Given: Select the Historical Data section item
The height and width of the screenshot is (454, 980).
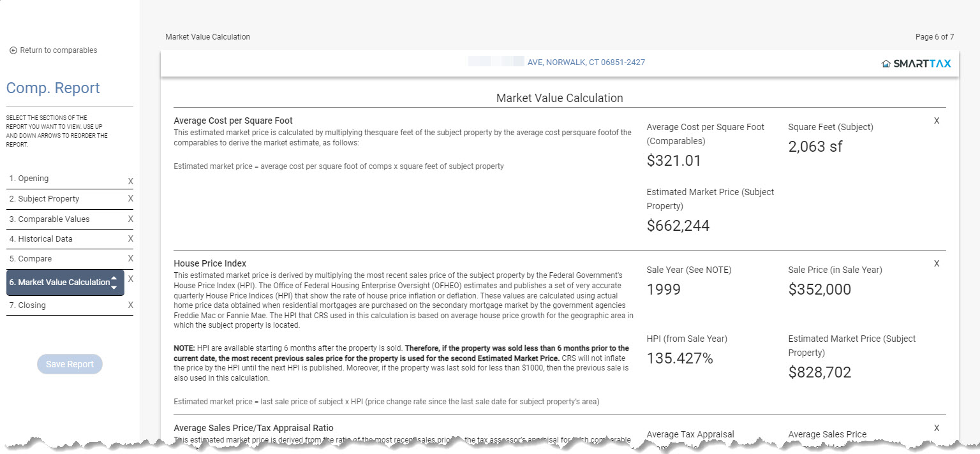Looking at the screenshot, I should 41,238.
